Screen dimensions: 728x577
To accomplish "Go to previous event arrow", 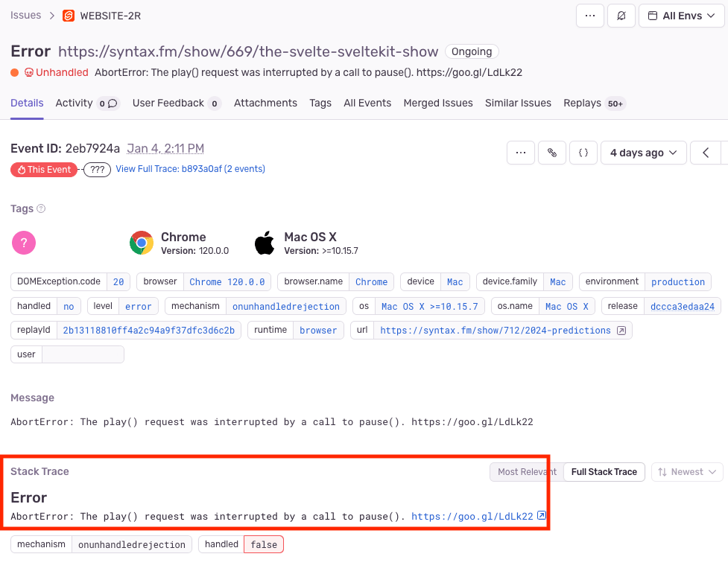I will [x=706, y=153].
